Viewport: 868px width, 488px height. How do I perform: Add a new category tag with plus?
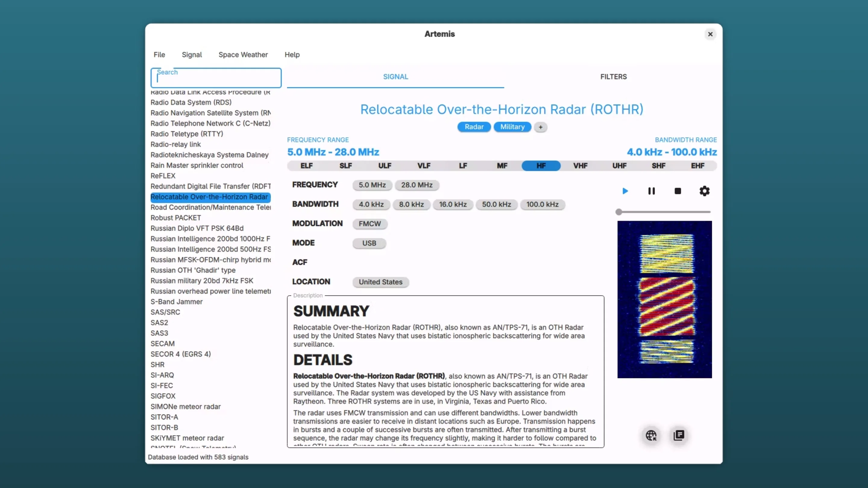[x=540, y=127]
